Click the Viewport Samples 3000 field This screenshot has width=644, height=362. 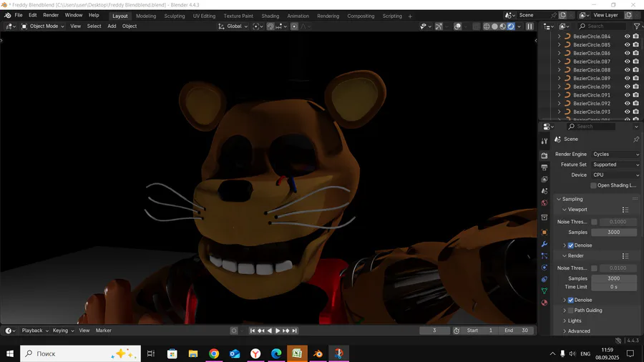[x=614, y=233]
